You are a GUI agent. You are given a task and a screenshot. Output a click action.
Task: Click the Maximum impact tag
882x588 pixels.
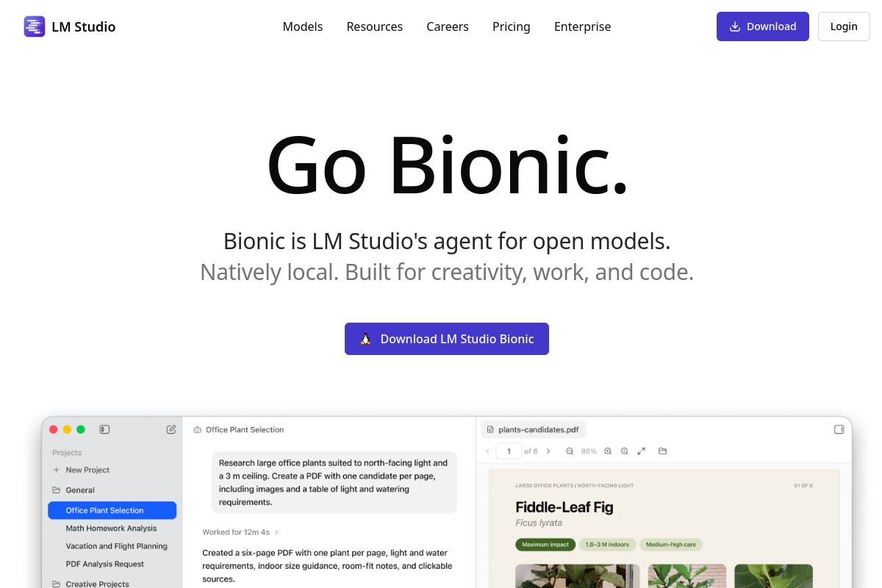pyautogui.click(x=545, y=545)
